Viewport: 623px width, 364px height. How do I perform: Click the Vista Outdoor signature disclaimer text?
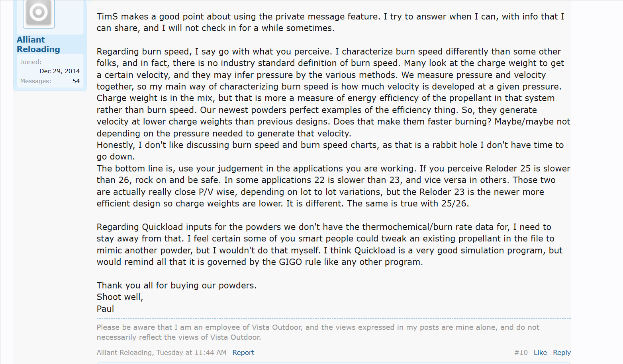[317, 332]
